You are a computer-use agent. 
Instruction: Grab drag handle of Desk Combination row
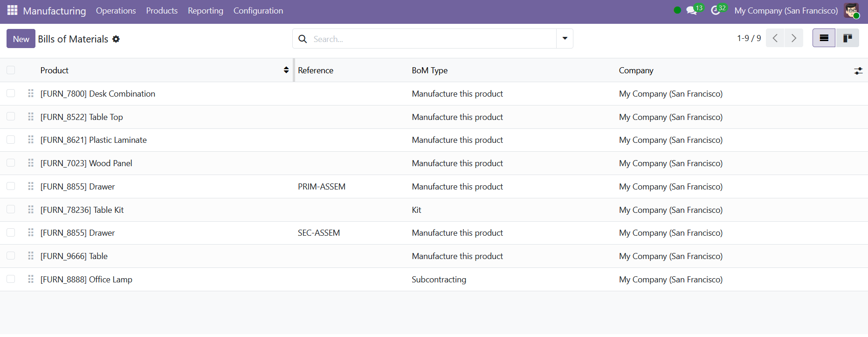pyautogui.click(x=31, y=93)
